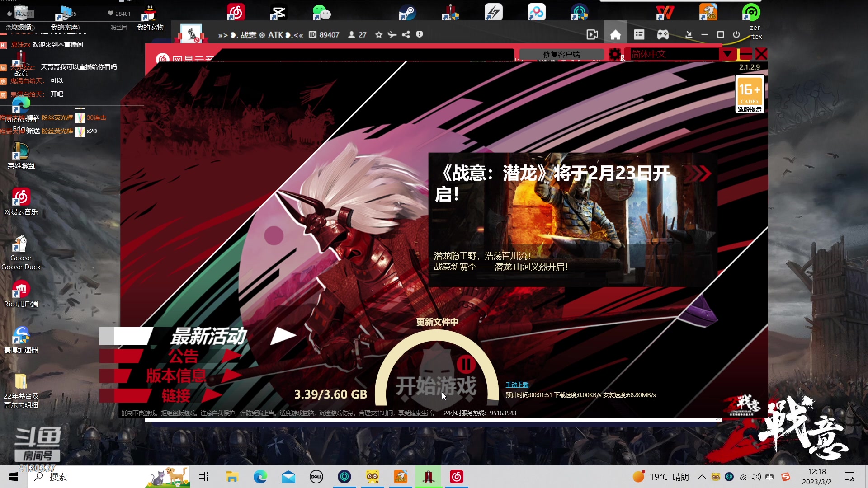Click the video record icon in Douyu bar

tap(592, 35)
